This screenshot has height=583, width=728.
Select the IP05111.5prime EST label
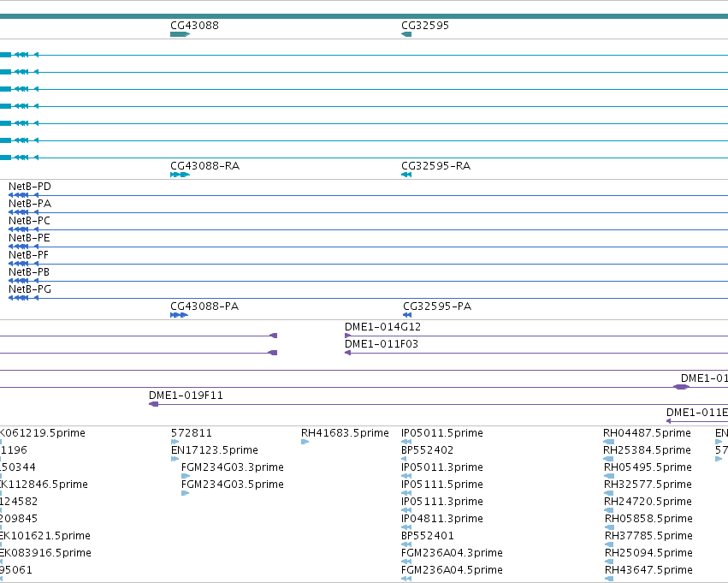(x=442, y=485)
